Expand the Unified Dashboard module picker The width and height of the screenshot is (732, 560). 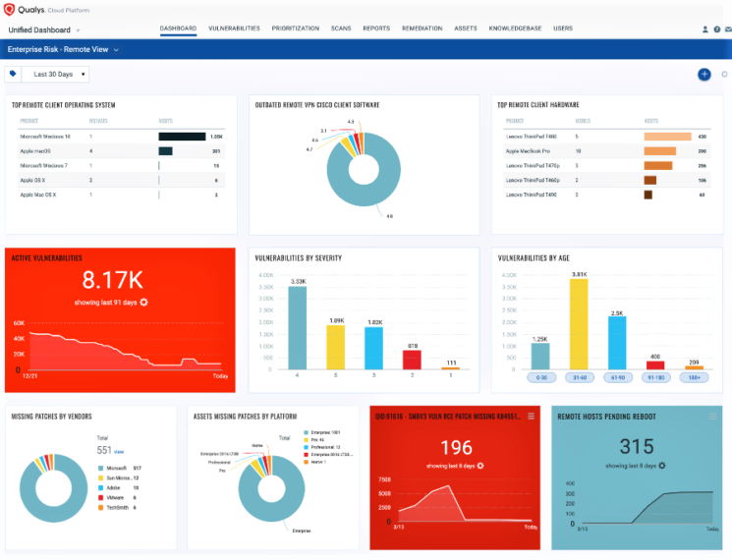[x=44, y=29]
